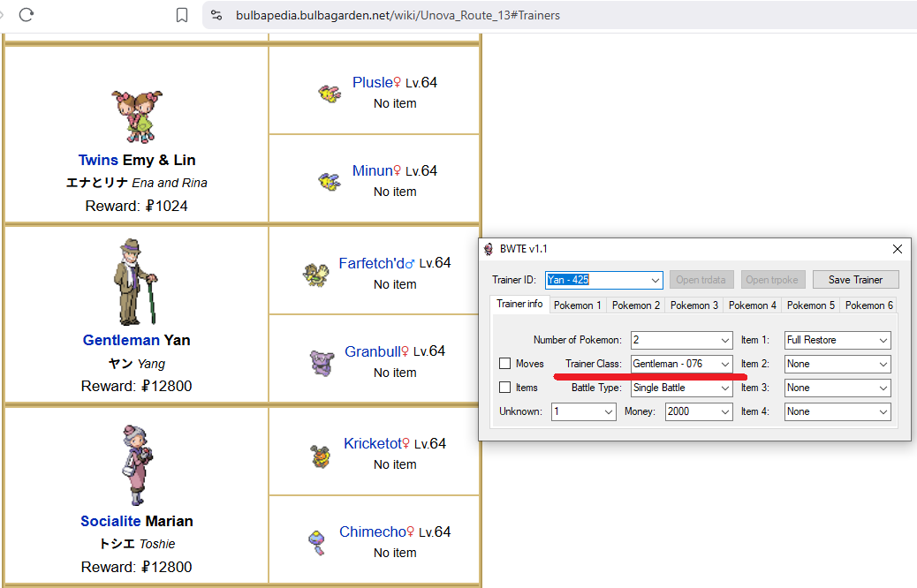Click the Save Trainer button
The image size is (917, 588).
click(855, 280)
